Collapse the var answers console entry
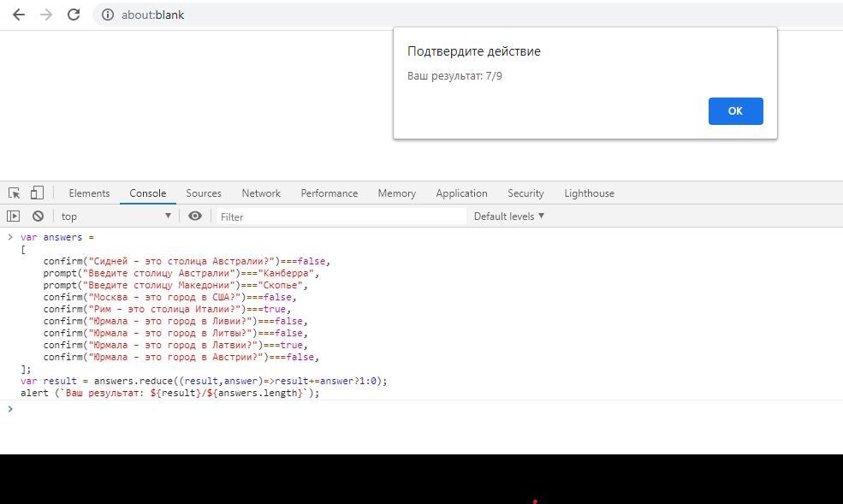 [10, 237]
